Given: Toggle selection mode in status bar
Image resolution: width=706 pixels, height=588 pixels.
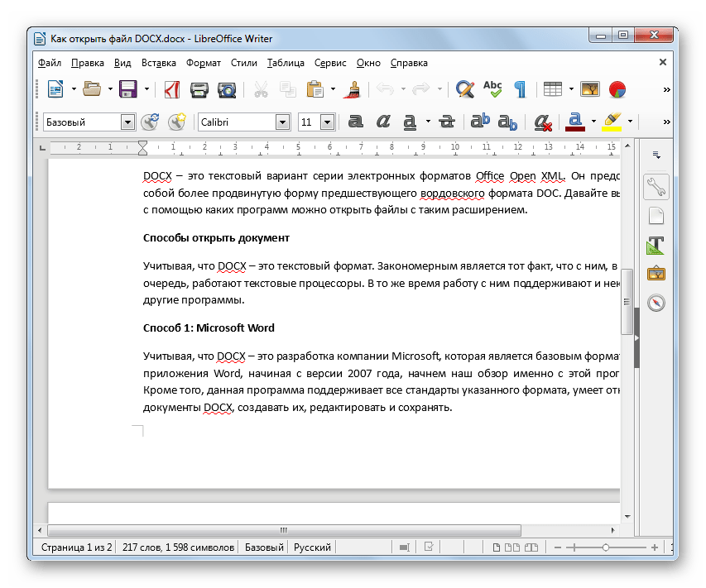Looking at the screenshot, I should [x=405, y=547].
